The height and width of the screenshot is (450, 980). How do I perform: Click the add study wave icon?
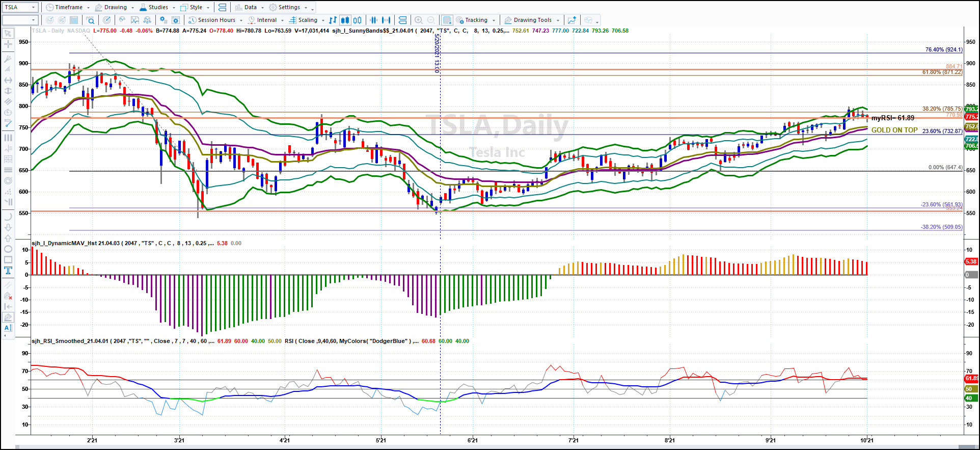tap(122, 20)
